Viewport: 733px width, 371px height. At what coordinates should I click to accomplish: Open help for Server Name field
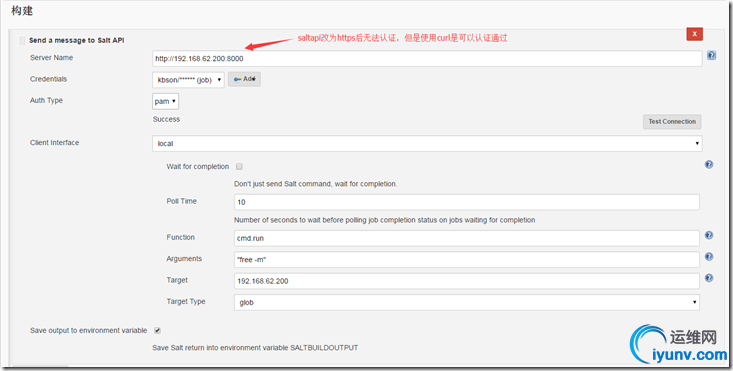pos(711,56)
